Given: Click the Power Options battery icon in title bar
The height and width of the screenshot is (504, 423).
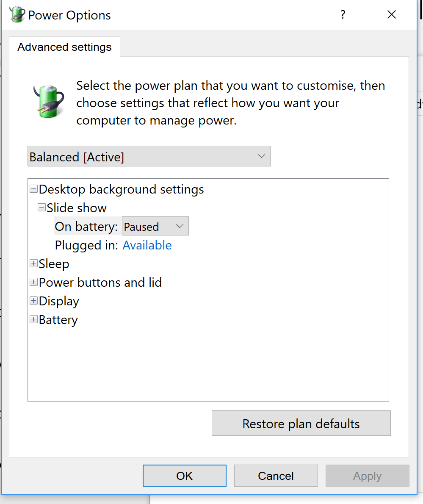Looking at the screenshot, I should tap(16, 14).
